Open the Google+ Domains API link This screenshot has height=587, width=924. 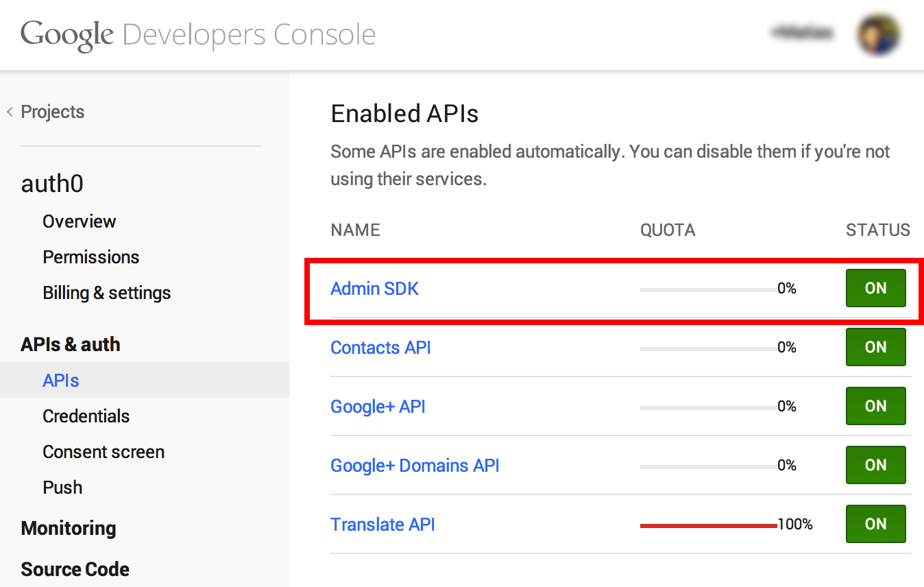tap(415, 466)
